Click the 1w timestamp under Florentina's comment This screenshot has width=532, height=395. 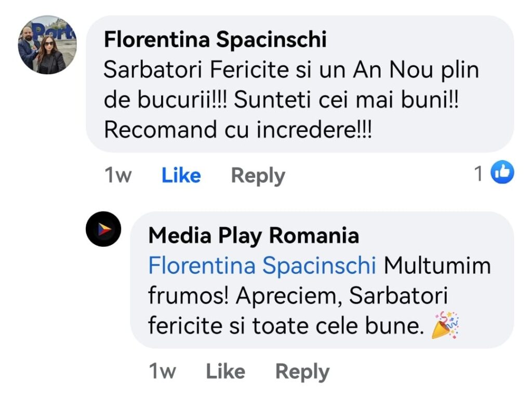(118, 176)
